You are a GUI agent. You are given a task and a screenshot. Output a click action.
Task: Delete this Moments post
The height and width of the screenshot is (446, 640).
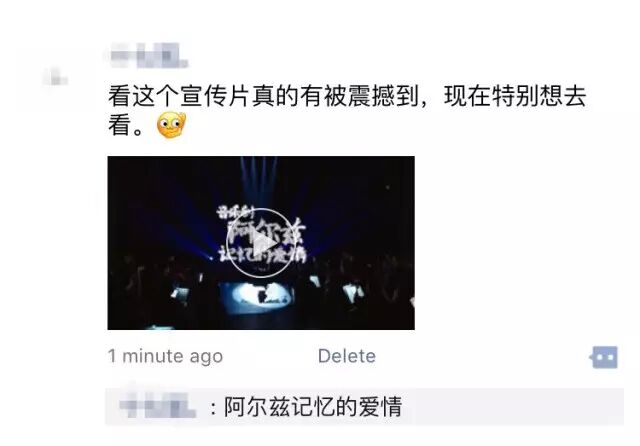347,356
